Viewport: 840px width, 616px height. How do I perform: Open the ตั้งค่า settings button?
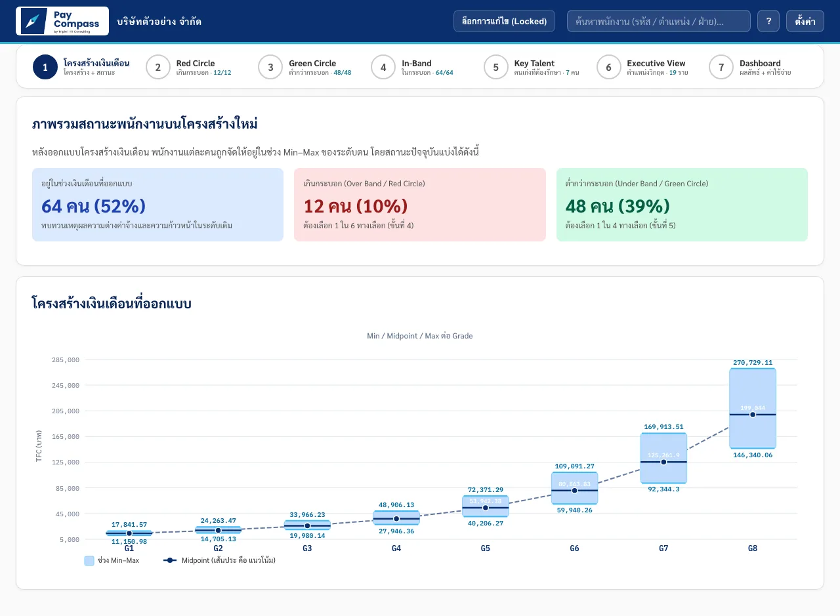pyautogui.click(x=805, y=21)
